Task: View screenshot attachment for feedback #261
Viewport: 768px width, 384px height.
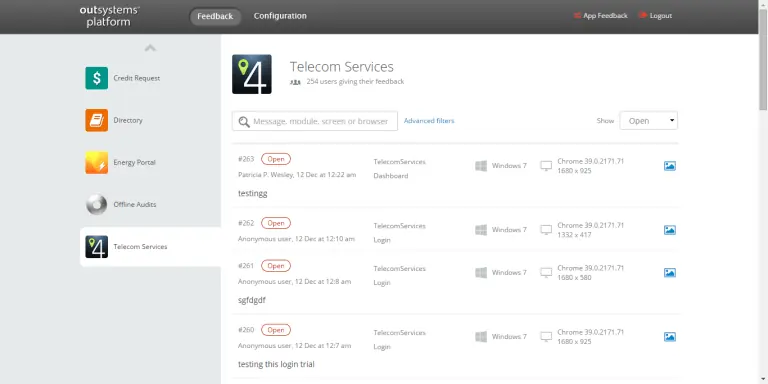Action: coord(670,273)
